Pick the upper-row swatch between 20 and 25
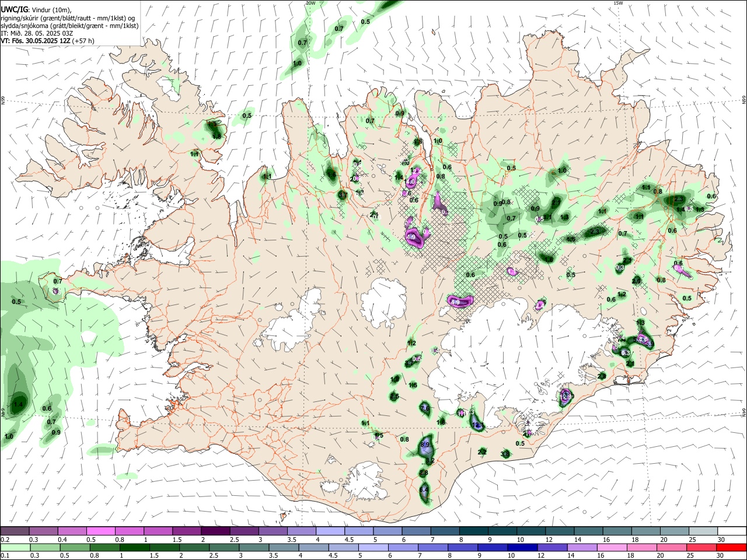This screenshot has width=747, height=560. click(x=674, y=531)
